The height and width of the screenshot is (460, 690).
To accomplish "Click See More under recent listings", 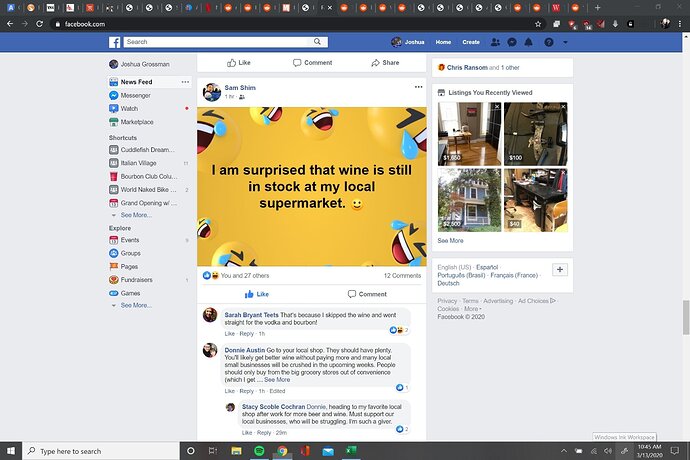I will click(x=450, y=241).
